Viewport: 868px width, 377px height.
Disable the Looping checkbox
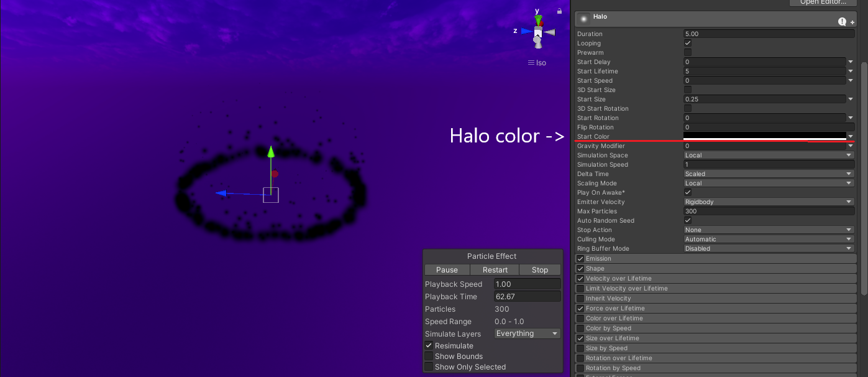point(687,43)
